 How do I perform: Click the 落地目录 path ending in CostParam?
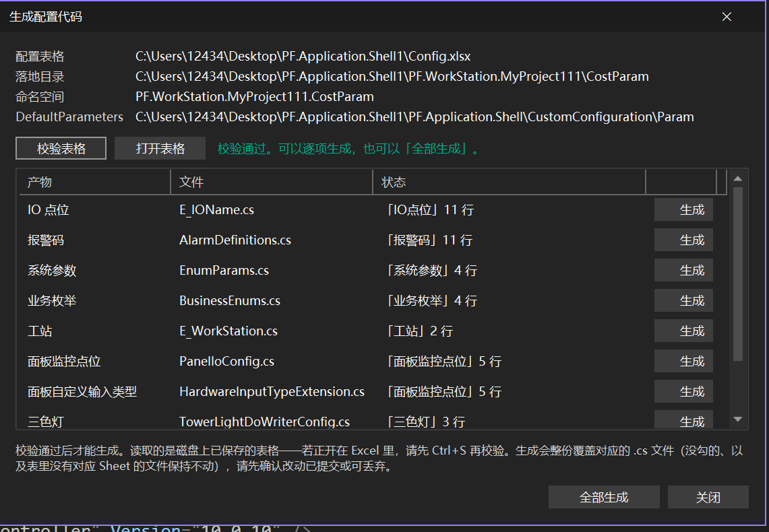coord(392,76)
